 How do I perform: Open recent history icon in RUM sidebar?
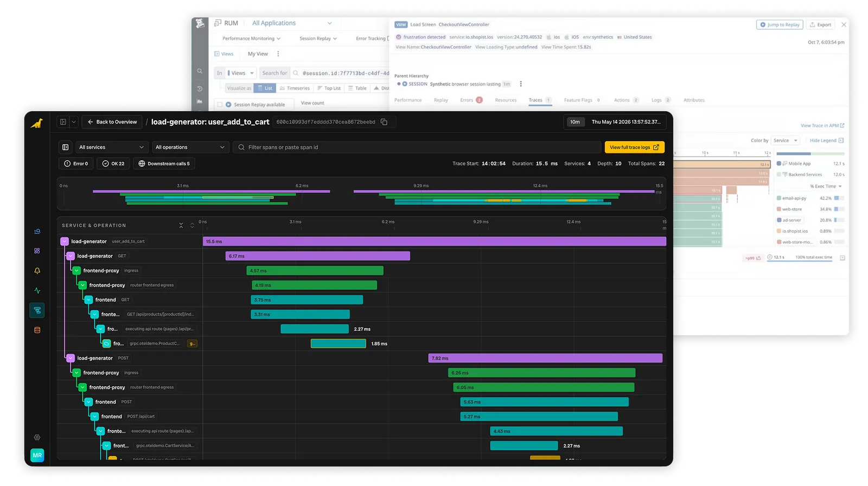(200, 88)
